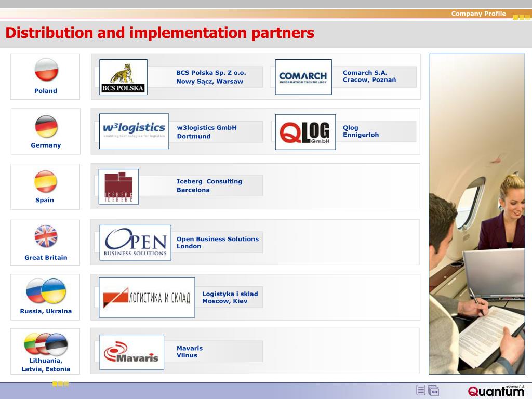Click the fit-width pages icon in footer
532x399 pixels.
434,391
